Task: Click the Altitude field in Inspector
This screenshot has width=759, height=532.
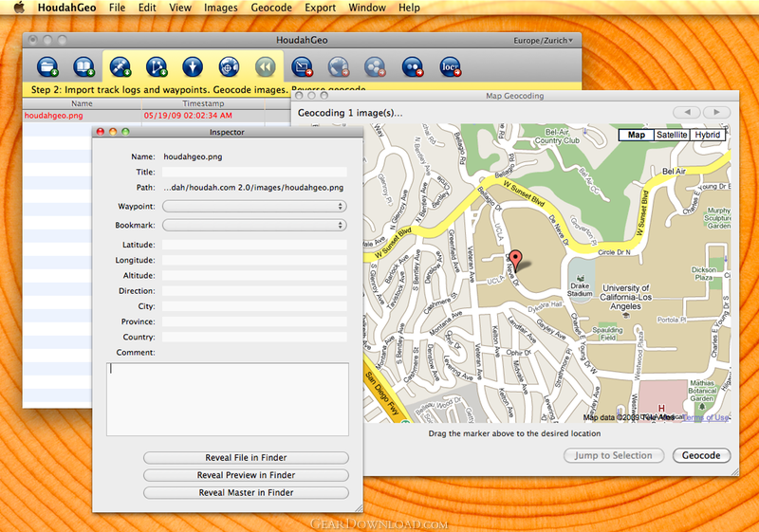Action: pos(254,276)
